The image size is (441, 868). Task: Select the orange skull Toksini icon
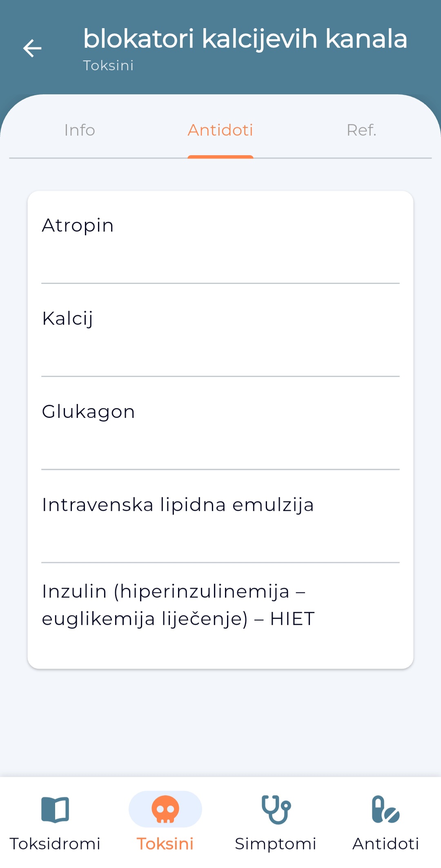point(165,809)
